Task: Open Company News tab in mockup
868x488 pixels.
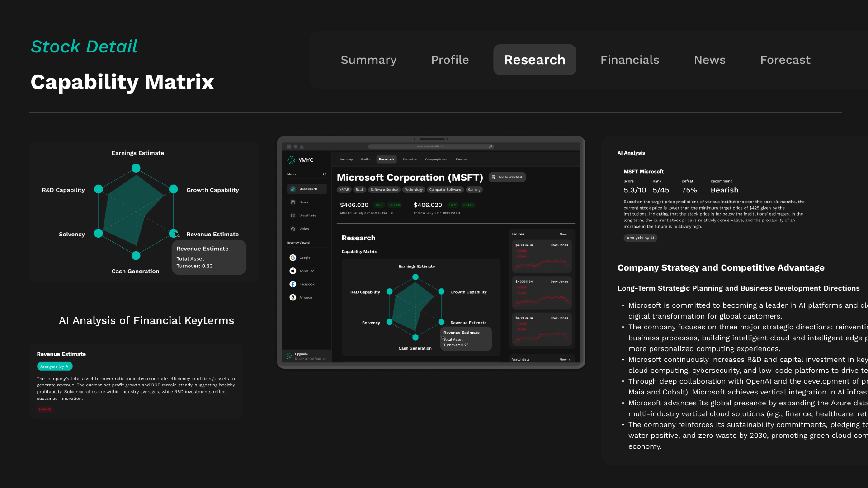Action: coord(436,160)
